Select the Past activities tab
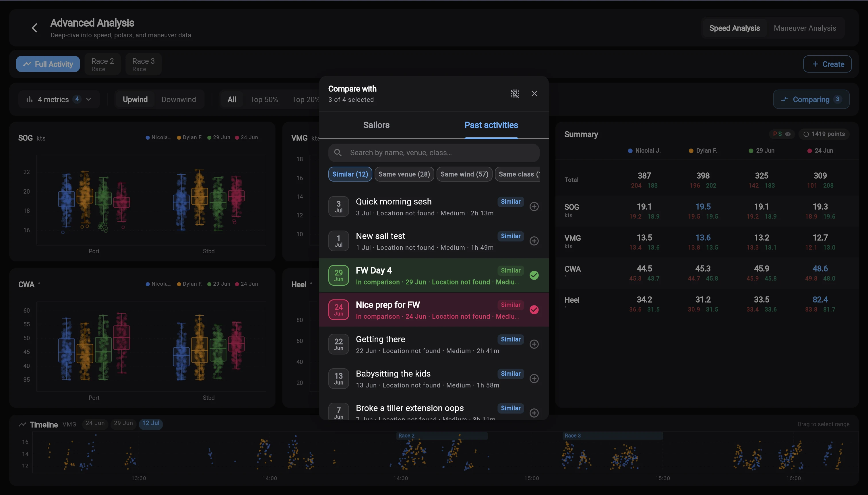 click(491, 125)
